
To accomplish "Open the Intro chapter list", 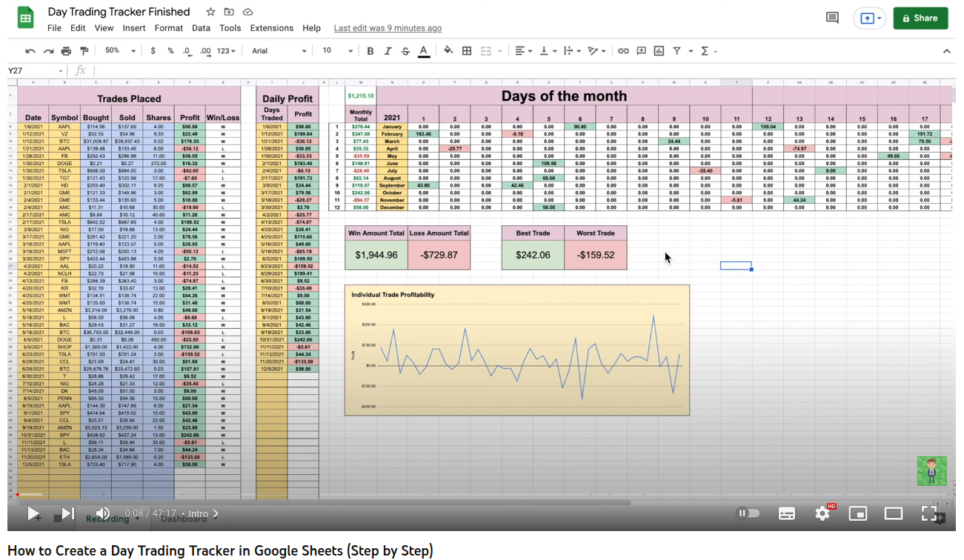I will (204, 513).
